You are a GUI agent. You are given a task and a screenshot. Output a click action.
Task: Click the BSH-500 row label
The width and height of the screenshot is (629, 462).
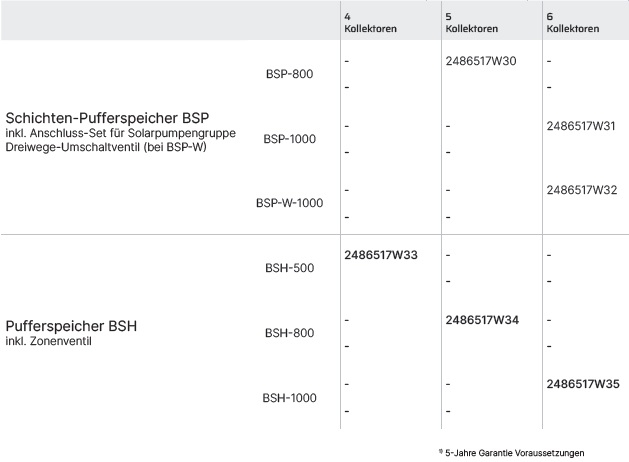point(290,267)
